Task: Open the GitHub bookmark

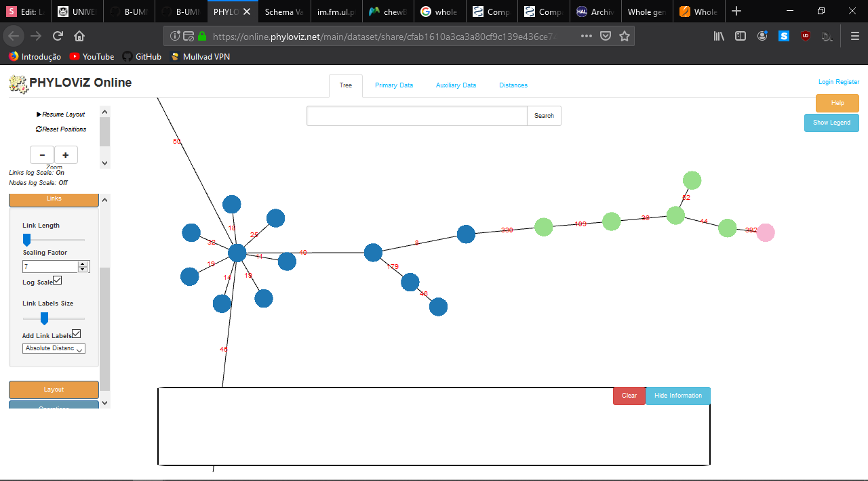Action: (142, 57)
